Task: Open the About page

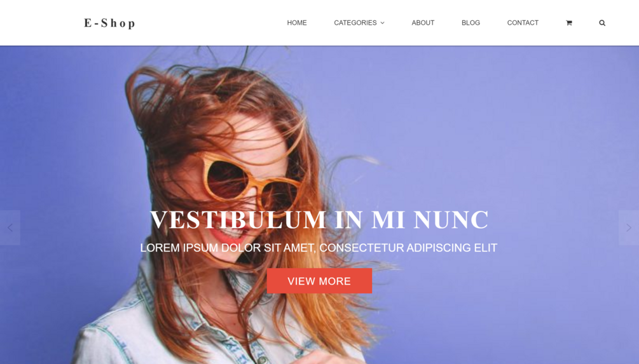Action: click(423, 23)
